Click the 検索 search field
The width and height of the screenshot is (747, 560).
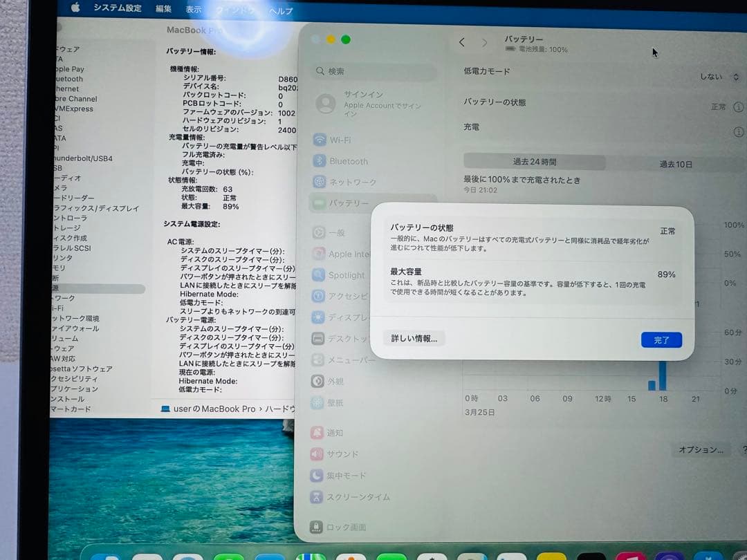point(374,71)
